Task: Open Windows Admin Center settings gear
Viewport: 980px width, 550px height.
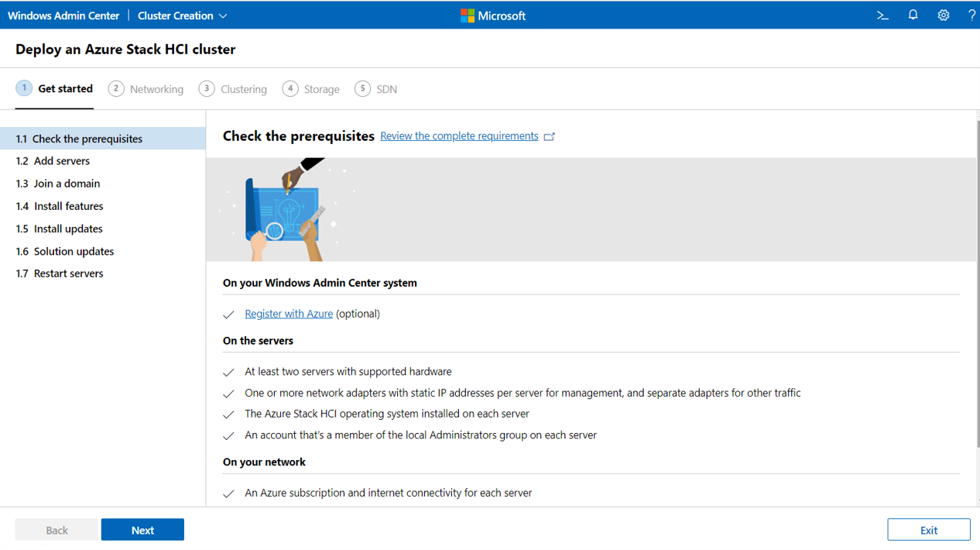Action: [x=944, y=15]
